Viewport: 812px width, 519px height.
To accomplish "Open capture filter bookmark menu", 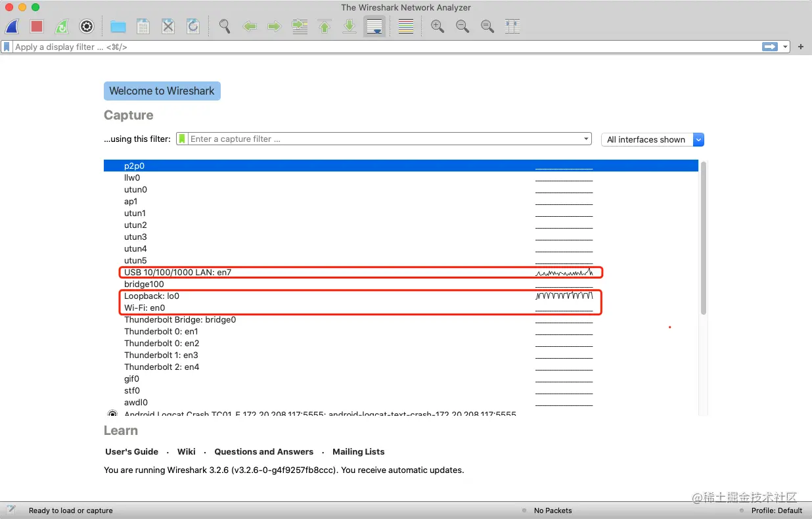I will [183, 139].
